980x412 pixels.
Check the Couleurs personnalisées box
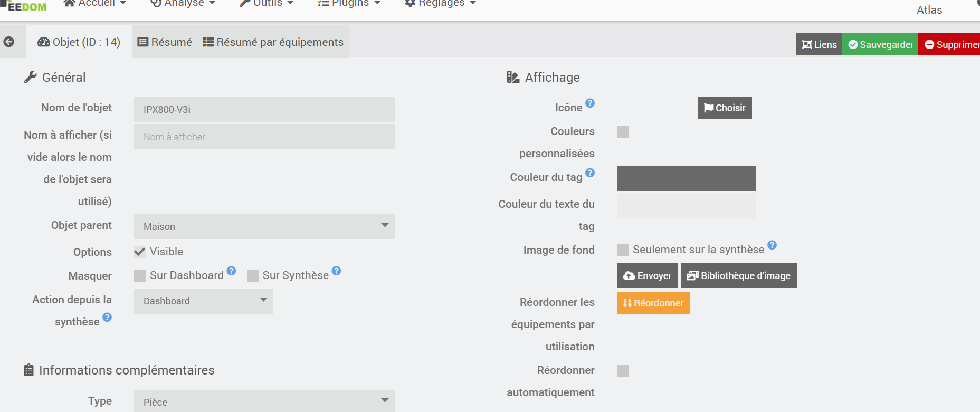coord(623,132)
